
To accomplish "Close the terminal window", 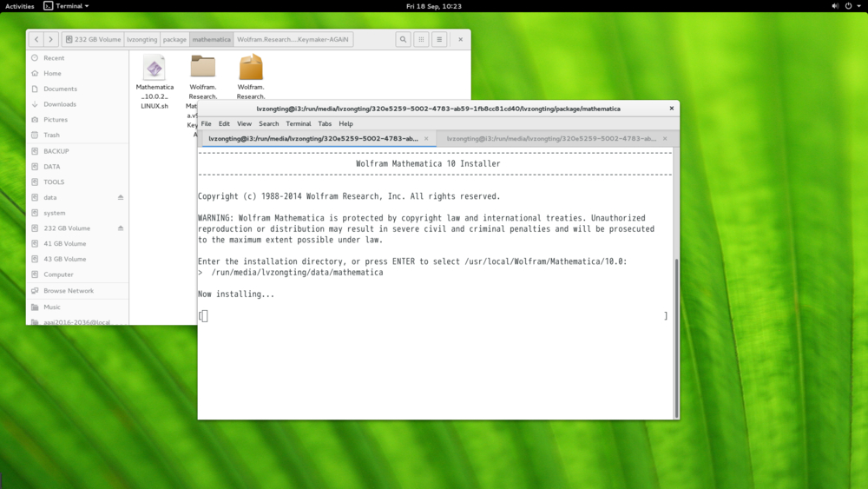I will [672, 109].
